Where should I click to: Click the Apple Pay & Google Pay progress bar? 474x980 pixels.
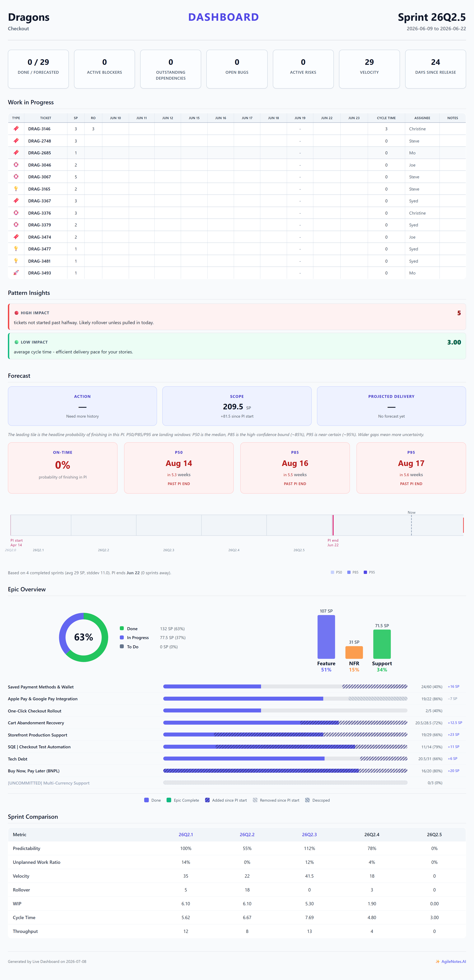pyautogui.click(x=285, y=699)
